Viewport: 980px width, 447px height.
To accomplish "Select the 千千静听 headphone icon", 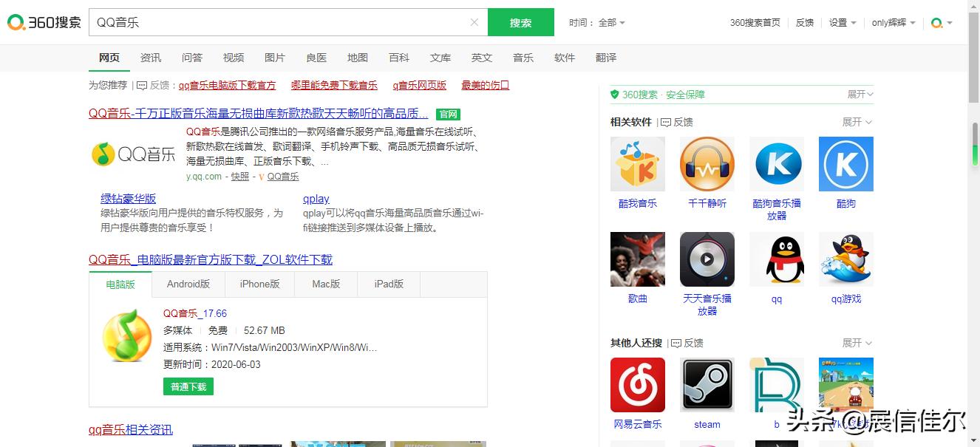I will click(x=707, y=163).
